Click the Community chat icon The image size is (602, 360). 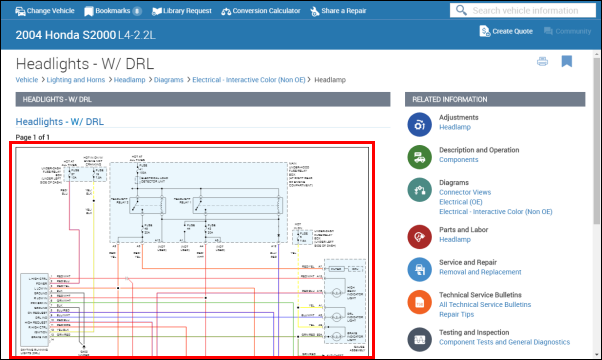[548, 31]
